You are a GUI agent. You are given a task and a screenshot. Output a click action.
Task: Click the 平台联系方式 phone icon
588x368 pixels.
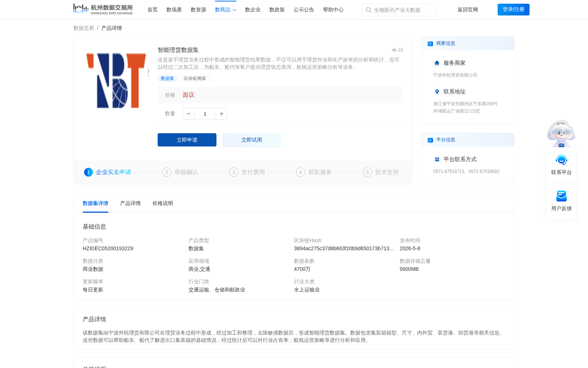[437, 159]
